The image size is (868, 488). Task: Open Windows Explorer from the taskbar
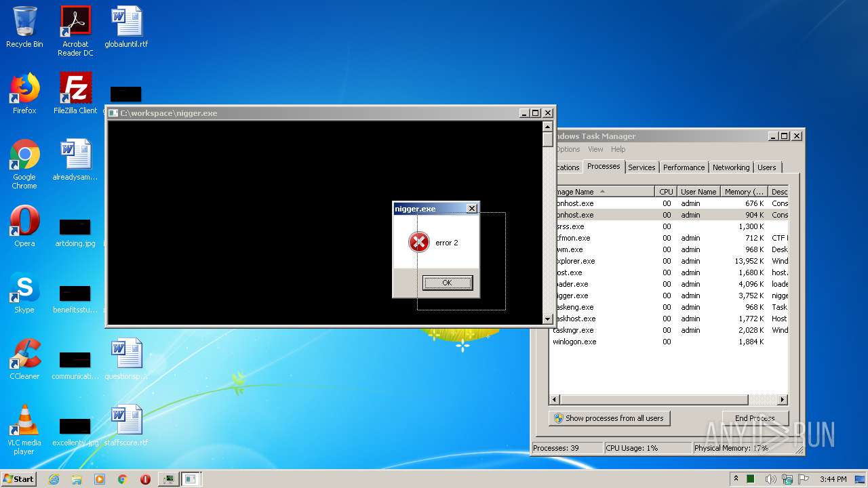77,479
